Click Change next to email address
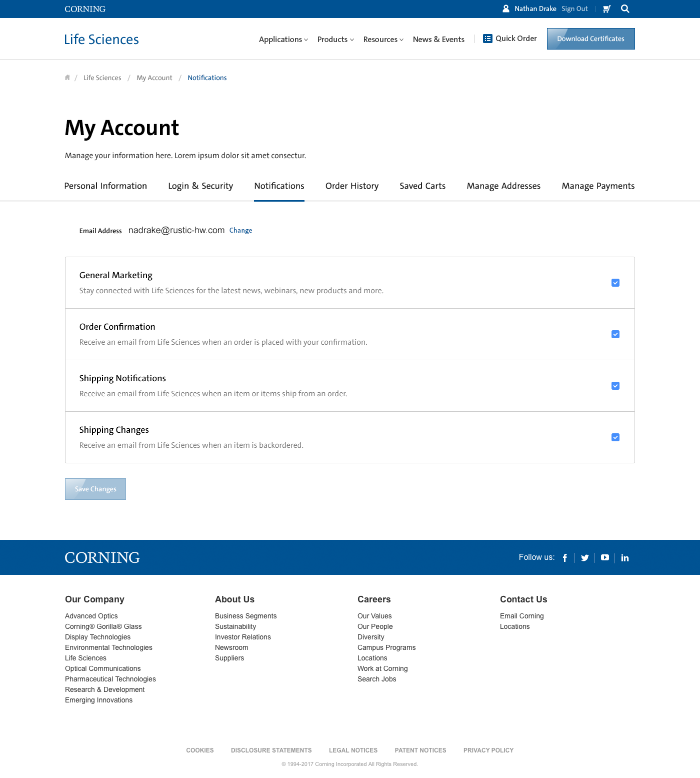 (x=240, y=231)
